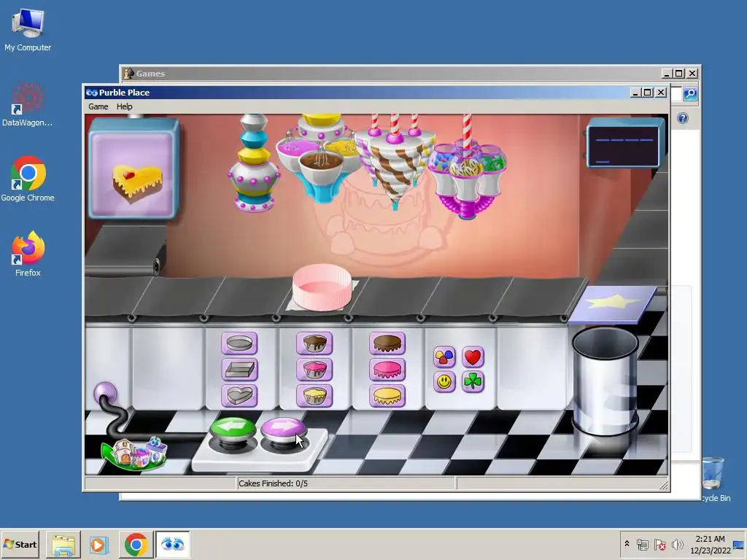Click the cake pan shape dispenser
The width and height of the screenshot is (747, 560).
pos(254,163)
